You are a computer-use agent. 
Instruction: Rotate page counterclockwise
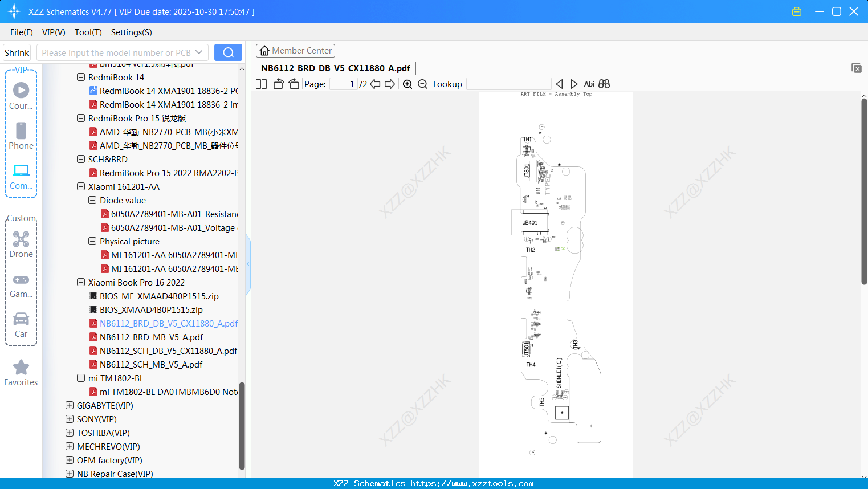(x=278, y=84)
